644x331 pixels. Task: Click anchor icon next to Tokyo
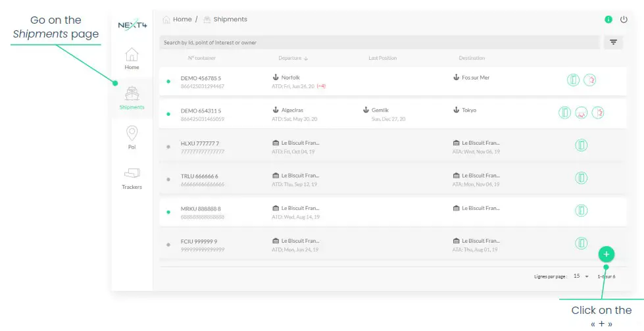click(456, 110)
